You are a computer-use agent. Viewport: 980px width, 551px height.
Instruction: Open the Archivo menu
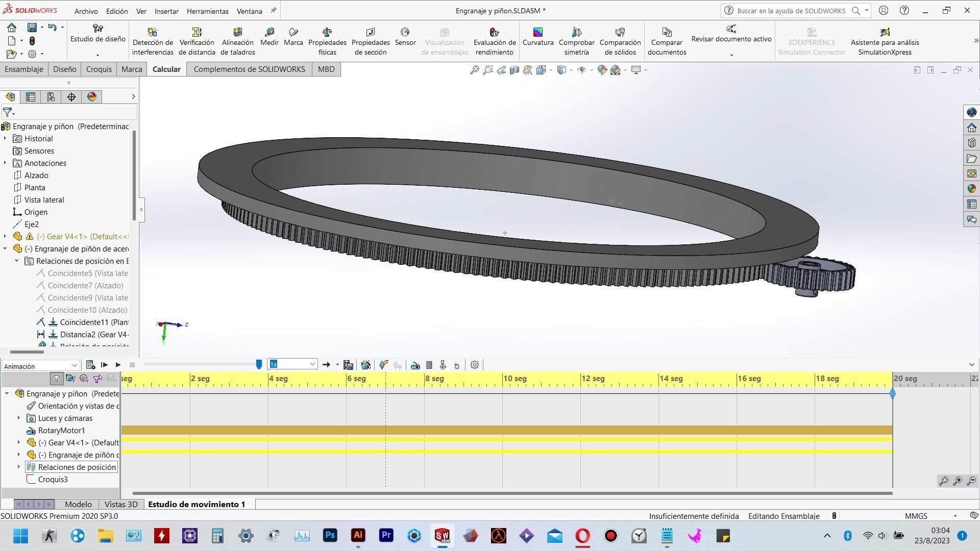click(x=86, y=11)
